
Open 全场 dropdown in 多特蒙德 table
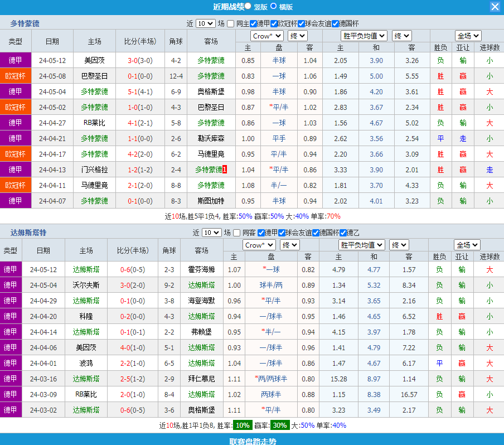(468, 36)
